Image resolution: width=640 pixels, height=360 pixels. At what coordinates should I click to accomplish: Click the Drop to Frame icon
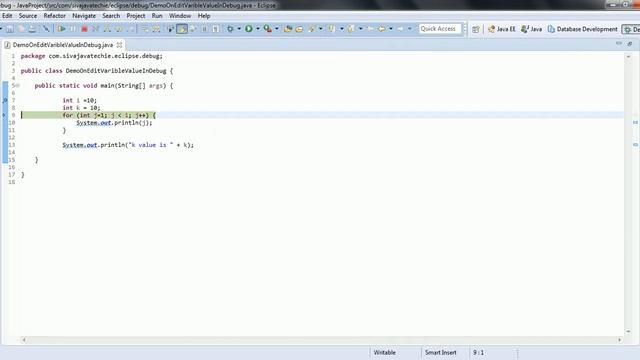[145, 29]
